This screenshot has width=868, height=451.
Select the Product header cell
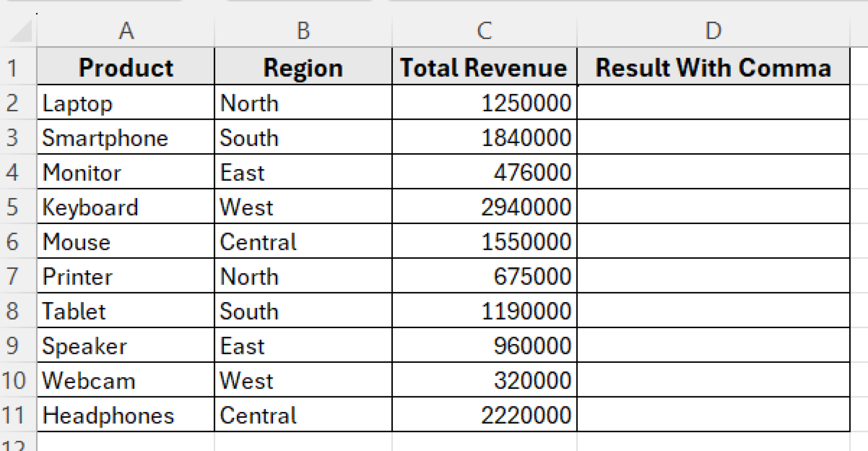[125, 67]
